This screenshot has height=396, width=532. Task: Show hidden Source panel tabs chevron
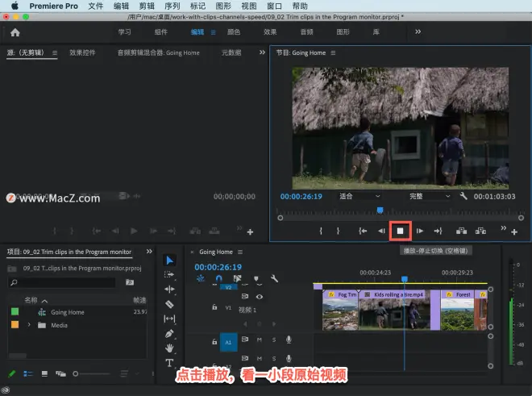[262, 52]
